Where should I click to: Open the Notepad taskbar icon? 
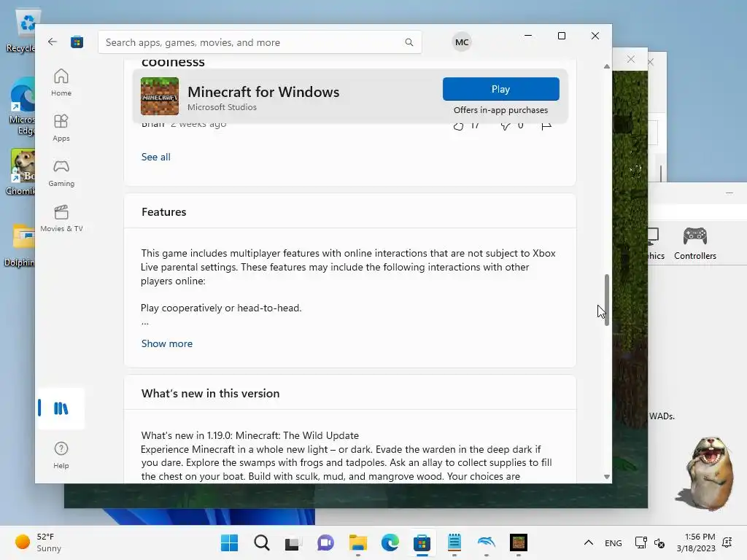pos(454,542)
